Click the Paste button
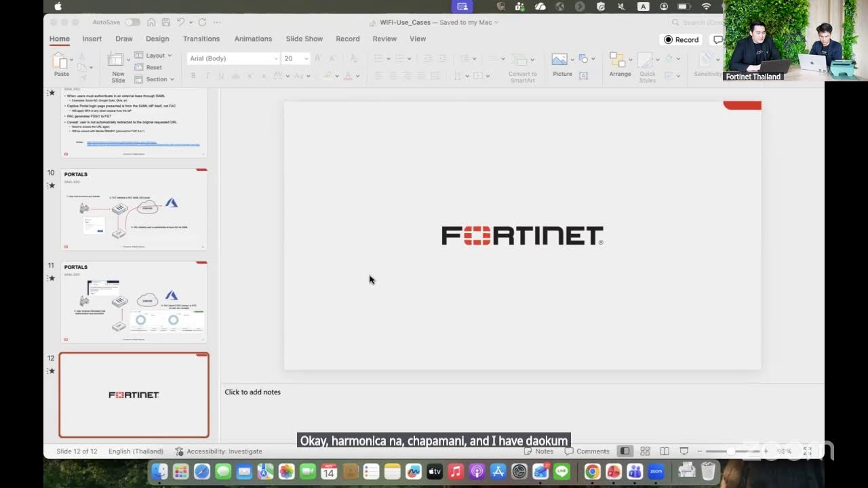868x488 pixels. click(61, 65)
